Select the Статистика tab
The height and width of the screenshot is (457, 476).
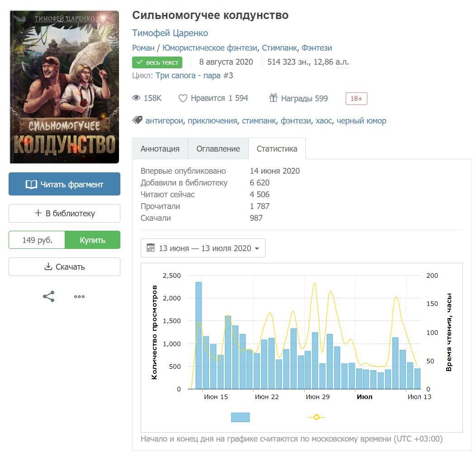pyautogui.click(x=277, y=149)
